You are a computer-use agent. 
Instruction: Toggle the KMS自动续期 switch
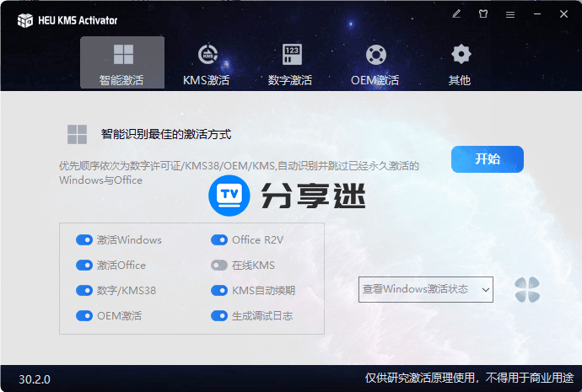click(219, 290)
